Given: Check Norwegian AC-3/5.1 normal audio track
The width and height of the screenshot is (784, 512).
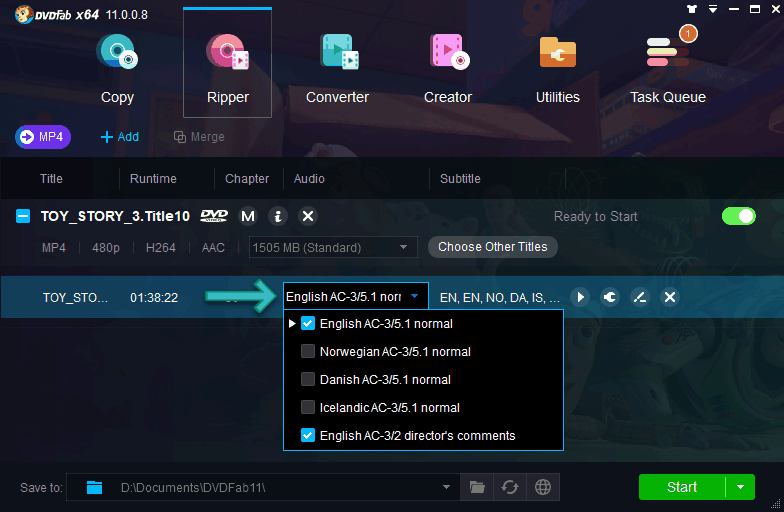Looking at the screenshot, I should (x=308, y=352).
